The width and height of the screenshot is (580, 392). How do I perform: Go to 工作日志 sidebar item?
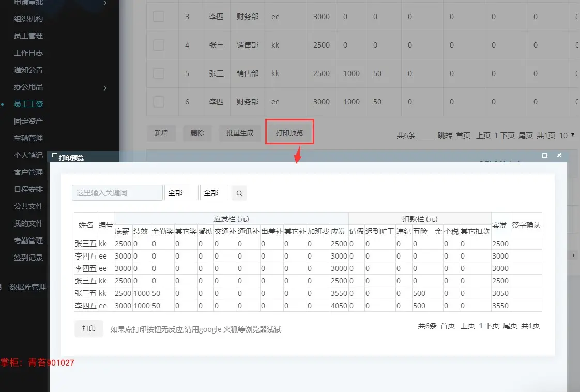pos(28,53)
